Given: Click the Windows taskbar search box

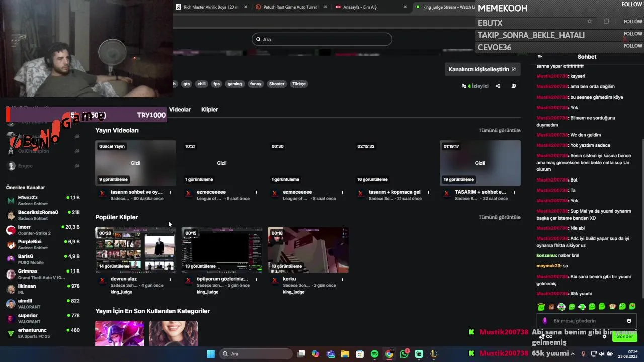Looking at the screenshot, I should click(x=255, y=354).
